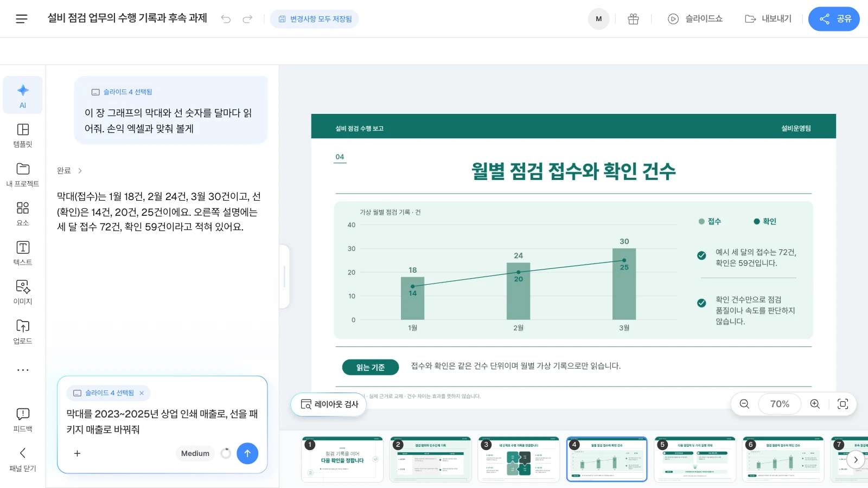Open the 70% zoom level menu
Viewport: 868px width, 488px height.
point(780,404)
